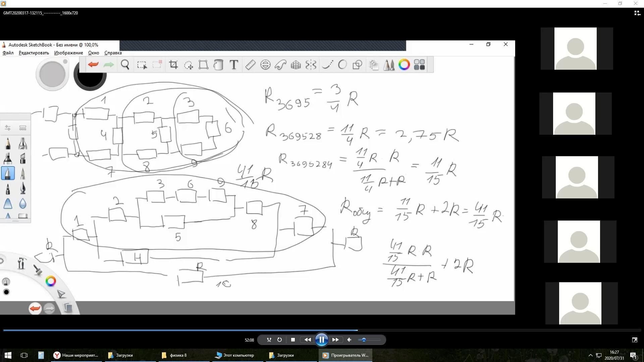Select the Airbrush in brush palette
Image resolution: width=644 pixels, height=362 pixels.
click(23, 143)
